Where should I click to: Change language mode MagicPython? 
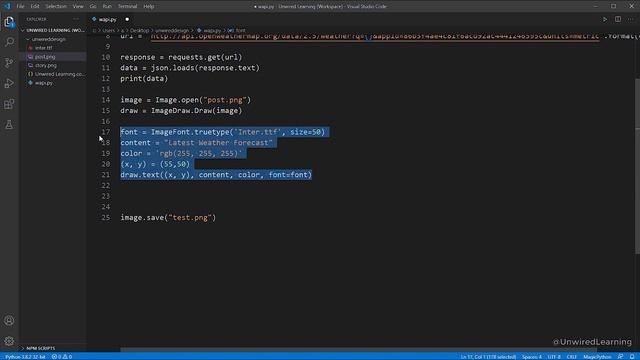pos(597,357)
